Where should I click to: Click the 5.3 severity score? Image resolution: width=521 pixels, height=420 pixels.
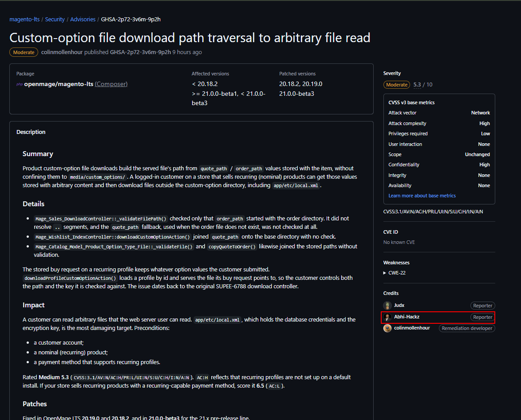pyautogui.click(x=417, y=85)
